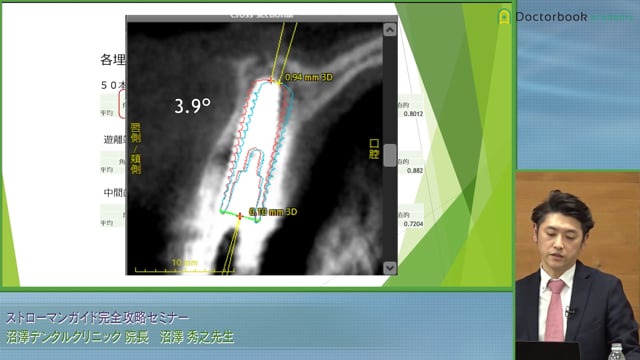The height and width of the screenshot is (360, 640).
Task: Click the "0.94 mm 3D" measurement label
Action: click(x=309, y=77)
